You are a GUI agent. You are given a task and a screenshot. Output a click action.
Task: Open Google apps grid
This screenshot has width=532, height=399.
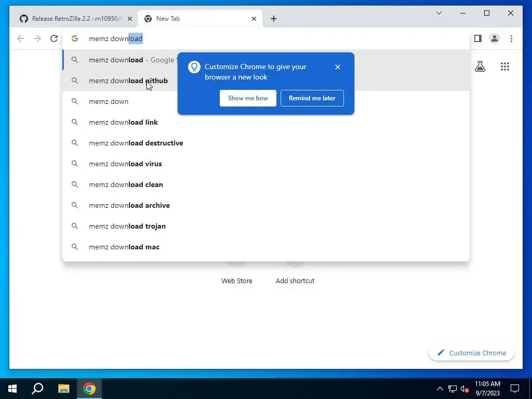point(505,66)
